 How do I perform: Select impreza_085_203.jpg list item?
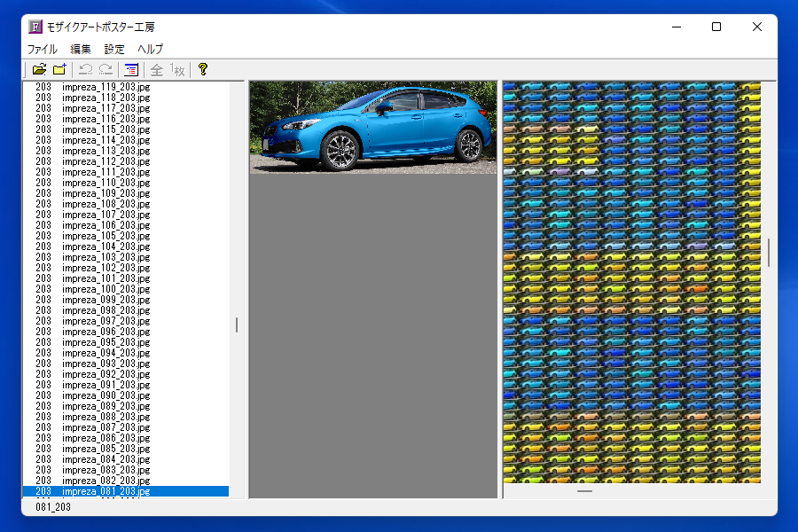[126, 449]
